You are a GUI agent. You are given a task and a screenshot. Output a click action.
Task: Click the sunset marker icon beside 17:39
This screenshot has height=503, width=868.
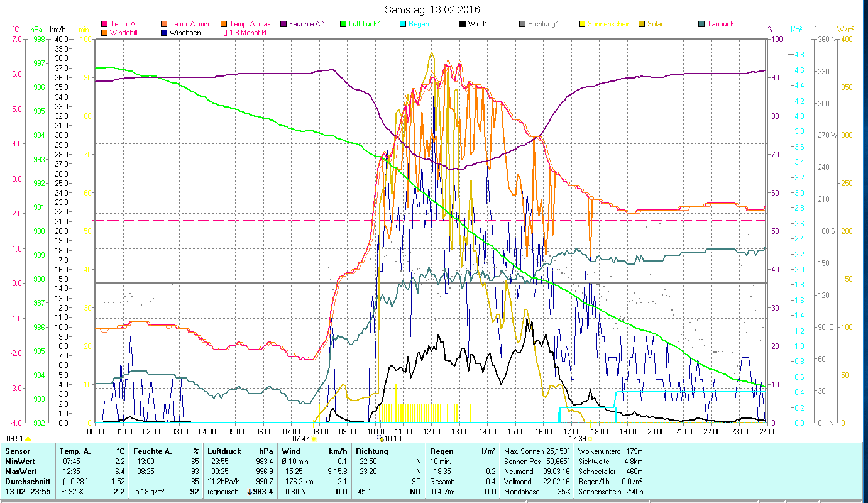pyautogui.click(x=590, y=439)
